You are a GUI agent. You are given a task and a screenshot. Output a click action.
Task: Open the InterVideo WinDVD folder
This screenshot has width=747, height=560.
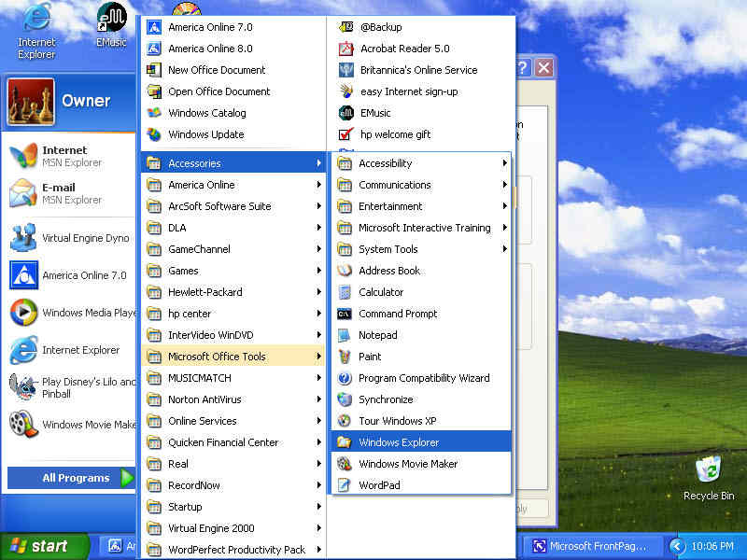pyautogui.click(x=233, y=335)
